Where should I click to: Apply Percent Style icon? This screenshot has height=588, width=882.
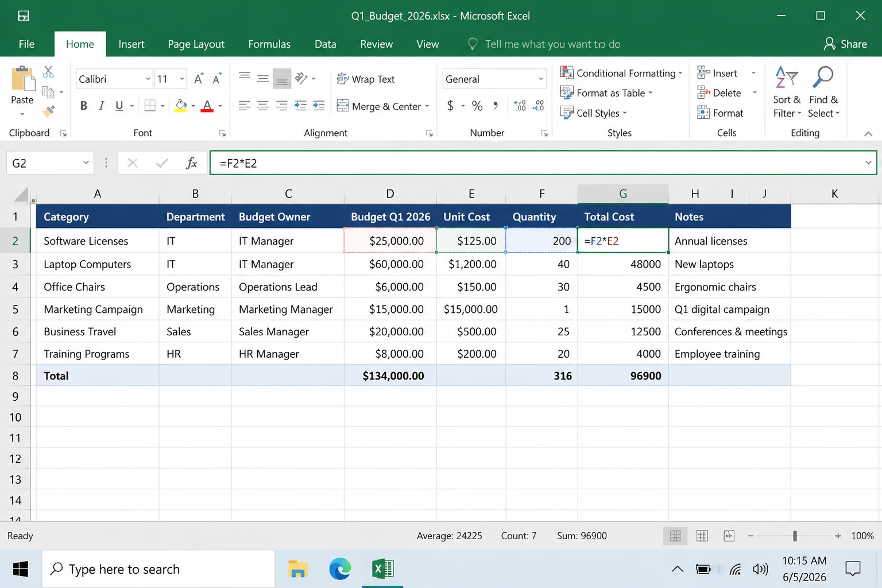coord(477,106)
